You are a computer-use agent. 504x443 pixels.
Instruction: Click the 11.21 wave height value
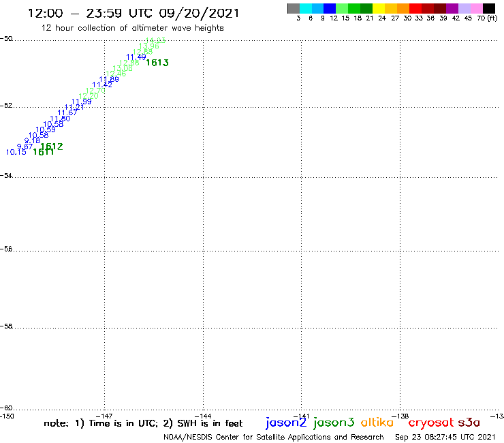(74, 107)
